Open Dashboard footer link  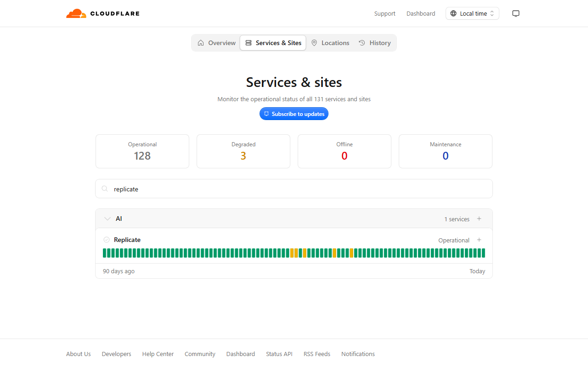pyautogui.click(x=241, y=354)
